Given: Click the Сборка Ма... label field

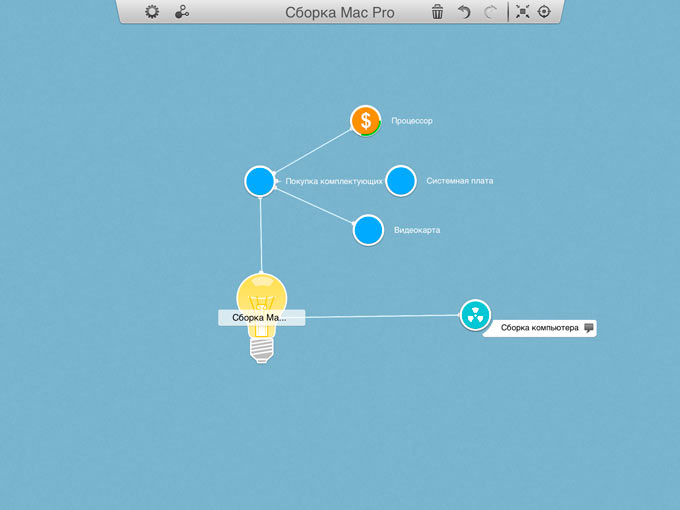Looking at the screenshot, I should click(x=262, y=317).
